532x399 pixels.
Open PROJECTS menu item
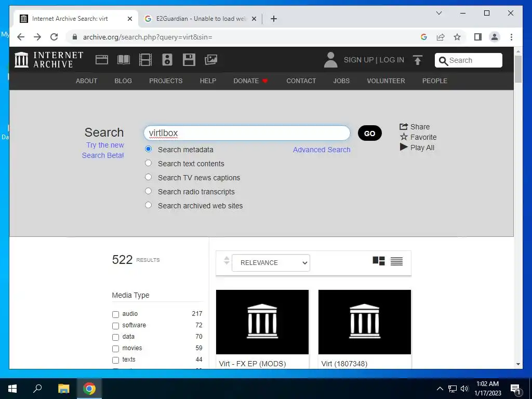click(166, 81)
